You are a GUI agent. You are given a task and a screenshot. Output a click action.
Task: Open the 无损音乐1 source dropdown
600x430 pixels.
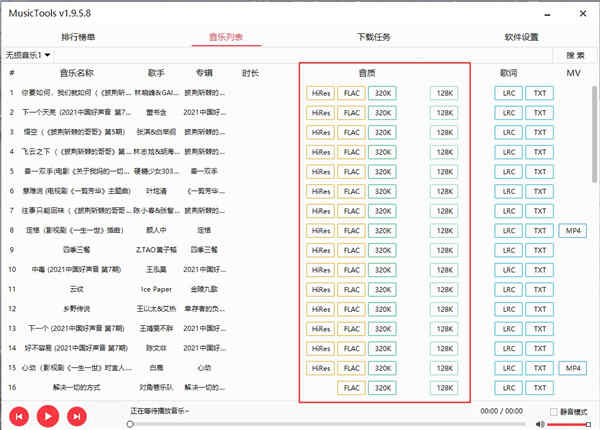(x=28, y=55)
